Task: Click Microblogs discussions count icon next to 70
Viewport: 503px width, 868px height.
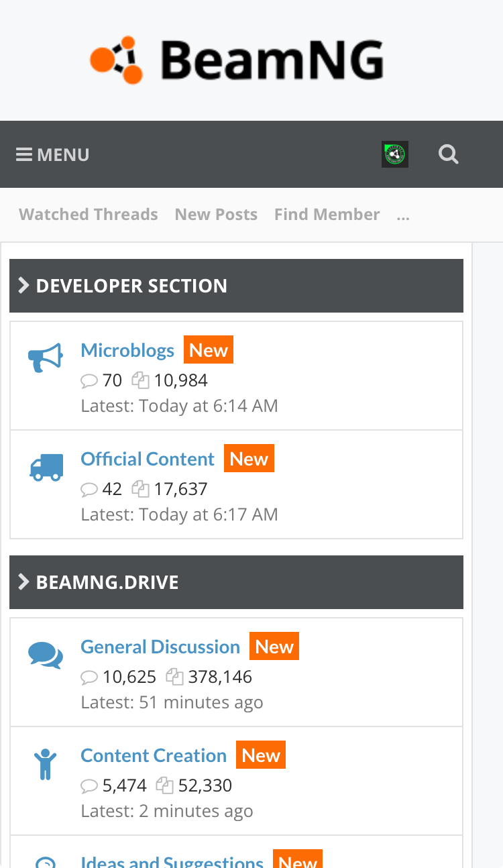Action: [x=89, y=381]
